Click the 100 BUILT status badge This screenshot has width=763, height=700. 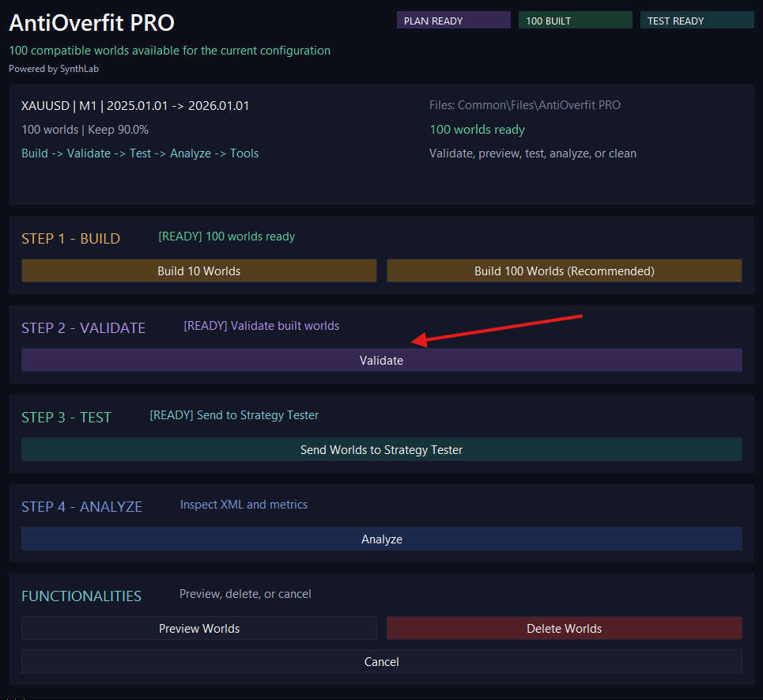click(575, 21)
